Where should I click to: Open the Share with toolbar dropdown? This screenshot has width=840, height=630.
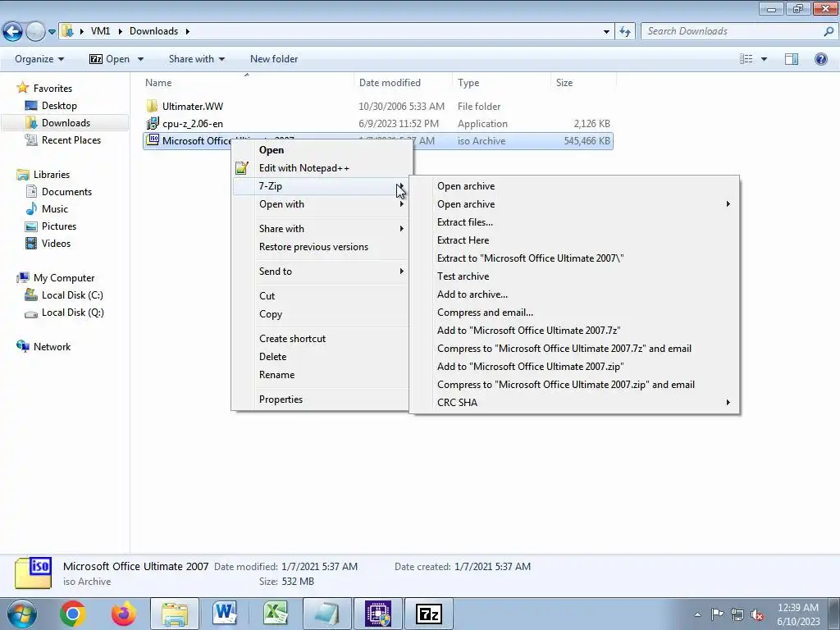(197, 59)
